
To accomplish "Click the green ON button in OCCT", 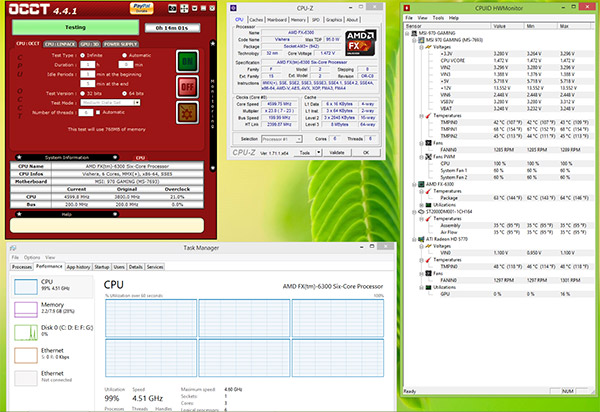I will pyautogui.click(x=188, y=61).
